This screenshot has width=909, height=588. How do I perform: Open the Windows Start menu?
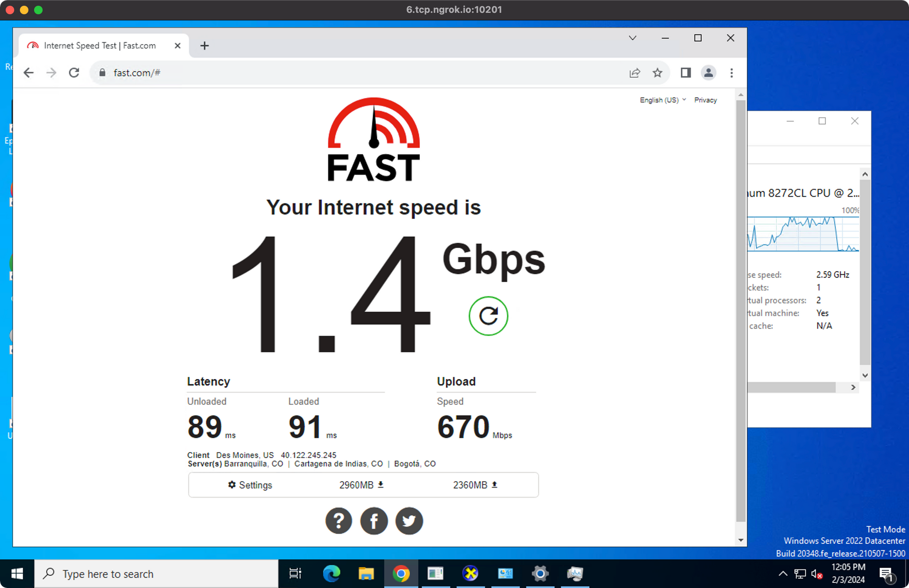[17, 574]
